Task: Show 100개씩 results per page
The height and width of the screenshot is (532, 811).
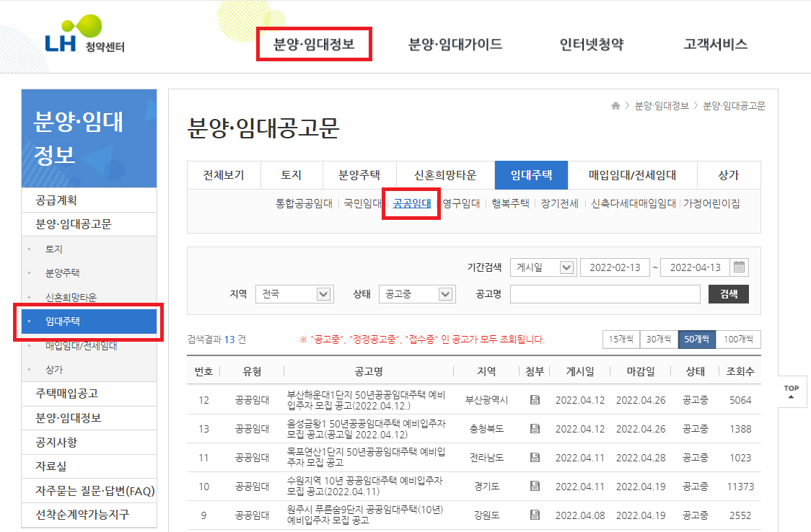Action: (738, 340)
